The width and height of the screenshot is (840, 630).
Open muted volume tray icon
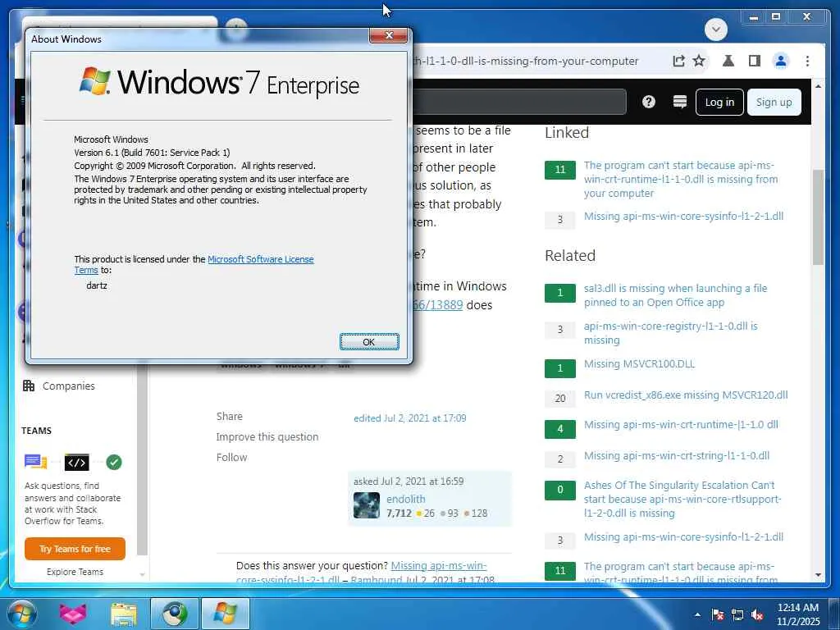(757, 614)
